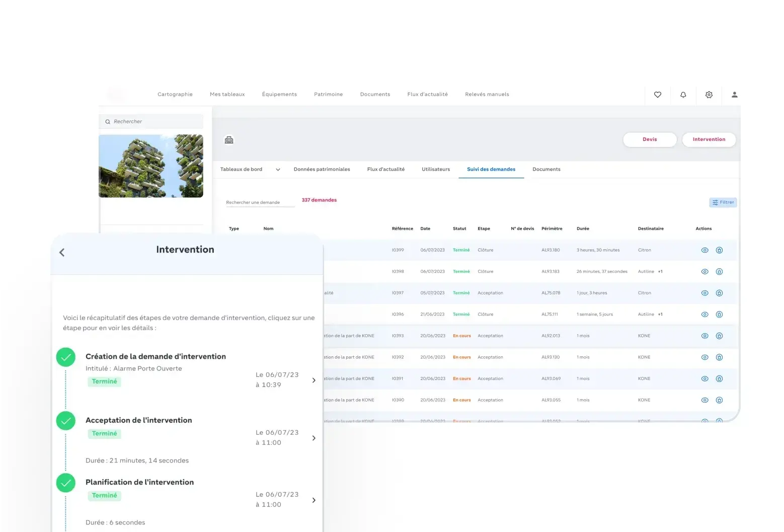Open the notifications bell
The width and height of the screenshot is (784, 532).
click(683, 95)
